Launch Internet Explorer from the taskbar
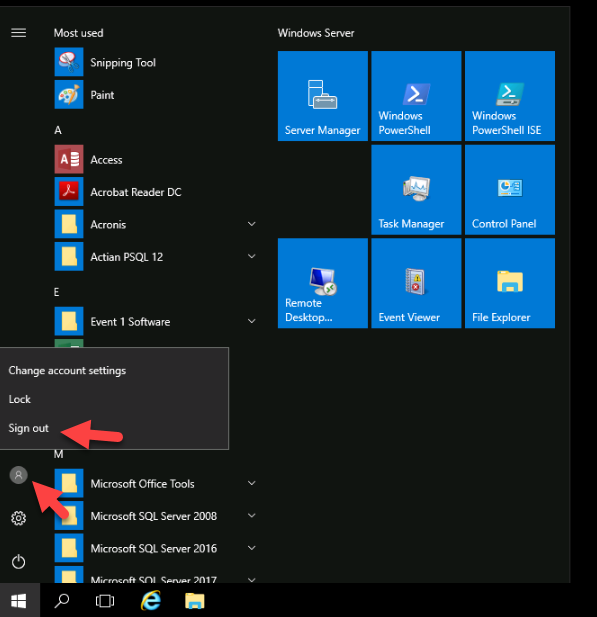The width and height of the screenshot is (597, 617). pos(151,600)
